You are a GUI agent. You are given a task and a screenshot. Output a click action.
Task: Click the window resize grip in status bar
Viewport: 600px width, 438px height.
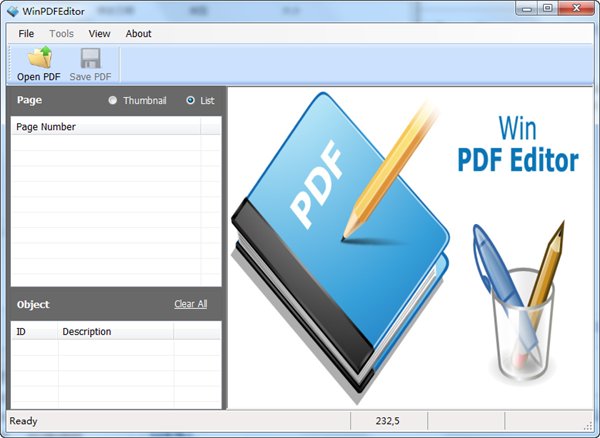(589, 426)
